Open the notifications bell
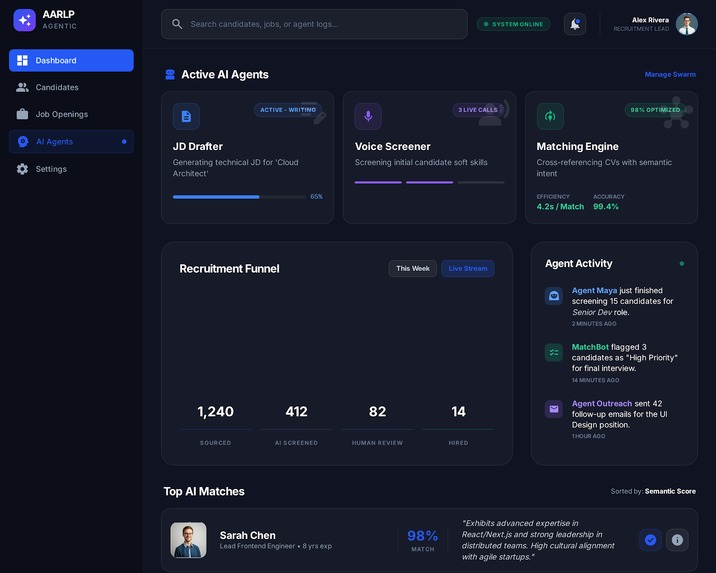The width and height of the screenshot is (716, 573). coord(575,24)
